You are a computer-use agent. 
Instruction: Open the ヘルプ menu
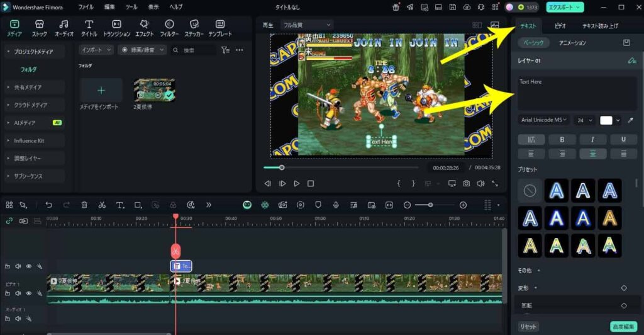point(176,7)
